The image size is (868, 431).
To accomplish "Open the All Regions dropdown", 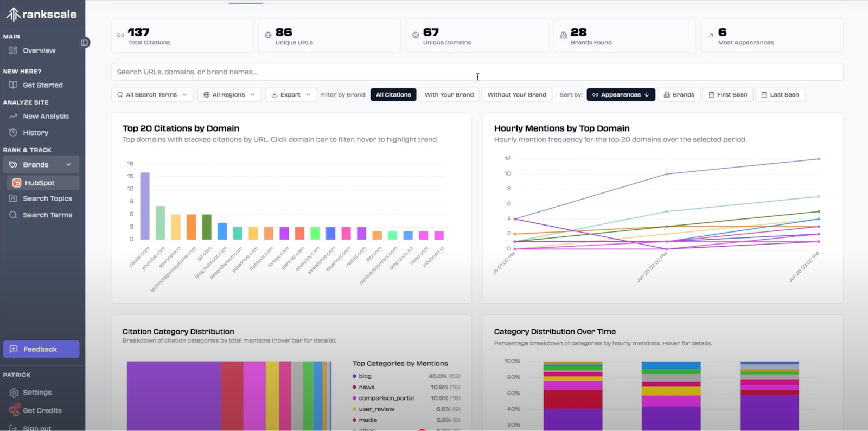I will tap(229, 94).
